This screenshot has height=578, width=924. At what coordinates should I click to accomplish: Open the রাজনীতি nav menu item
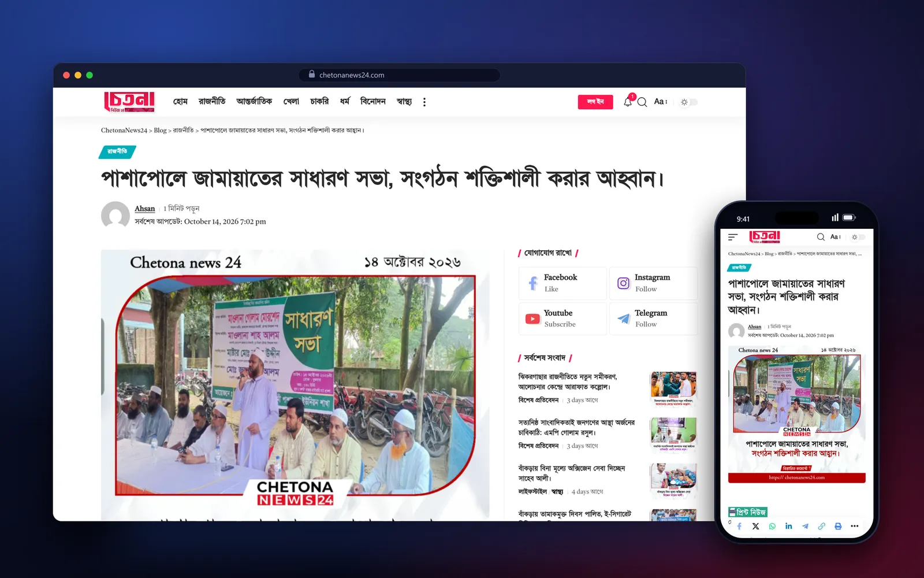(212, 101)
